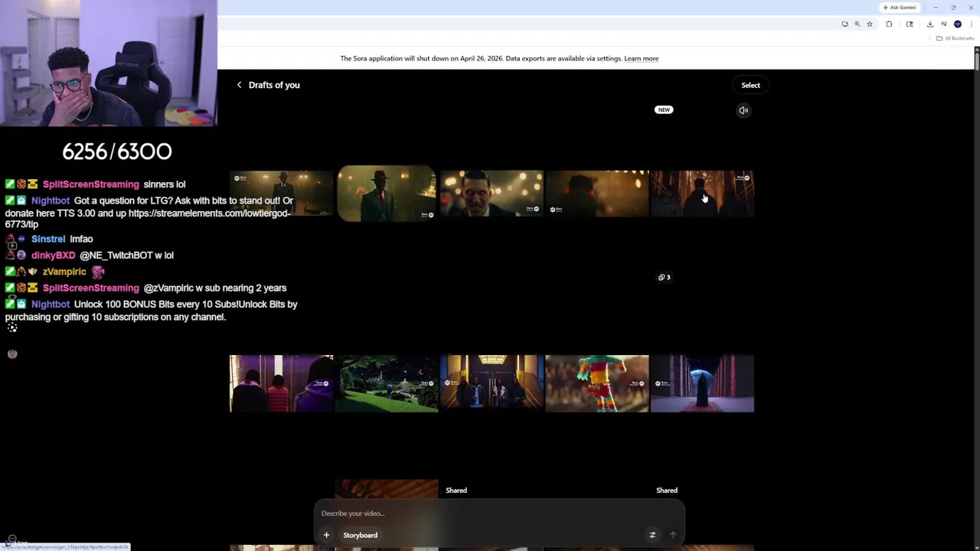Open the man in fedora hat thumbnail
The image size is (980, 551).
click(282, 194)
